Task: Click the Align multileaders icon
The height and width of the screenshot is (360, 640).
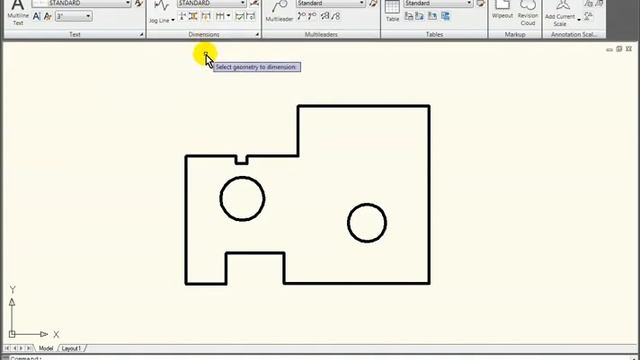Action: [325, 16]
